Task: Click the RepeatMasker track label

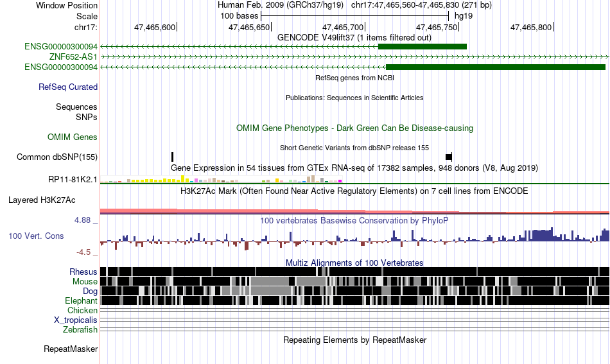Action: (x=71, y=349)
